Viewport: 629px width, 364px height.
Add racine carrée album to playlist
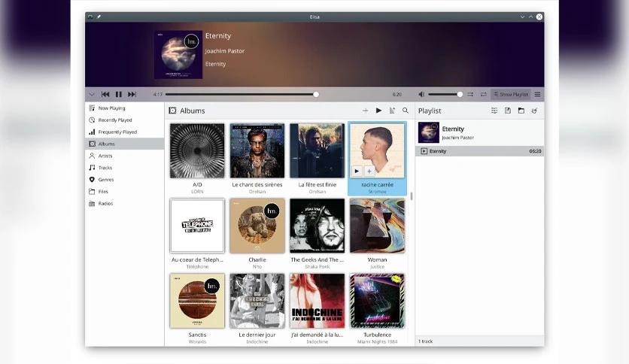pos(369,171)
